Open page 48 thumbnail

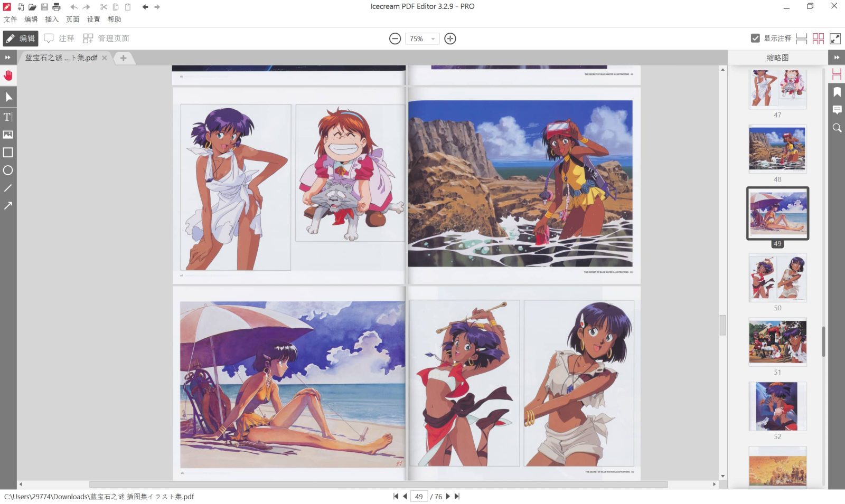777,149
